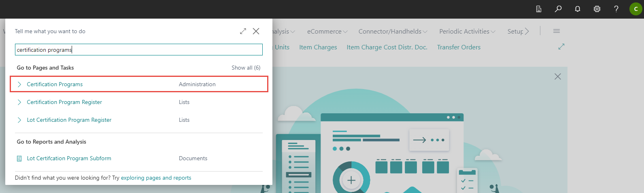644x193 pixels.
Task: Click Show all (6) results
Action: (246, 68)
